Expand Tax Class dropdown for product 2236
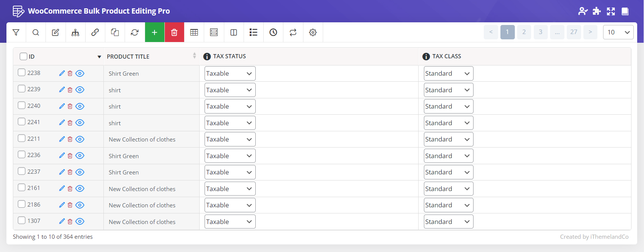Viewport: 644px width, 252px height. tap(448, 156)
